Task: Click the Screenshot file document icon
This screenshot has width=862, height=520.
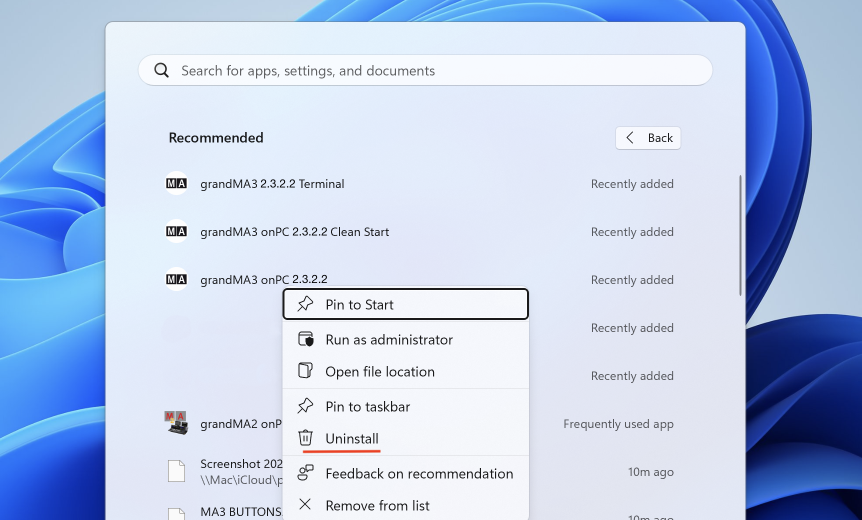Action: [x=176, y=471]
